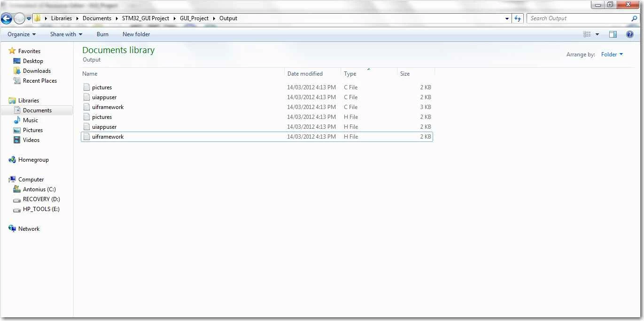
Task: Open the Arrange by Folder dropdown
Action: [x=612, y=55]
